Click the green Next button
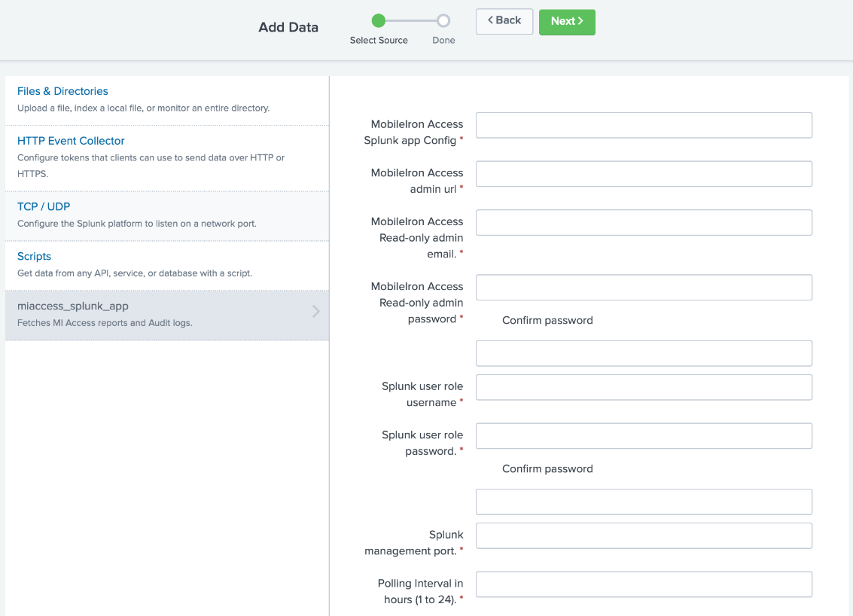 (x=567, y=22)
